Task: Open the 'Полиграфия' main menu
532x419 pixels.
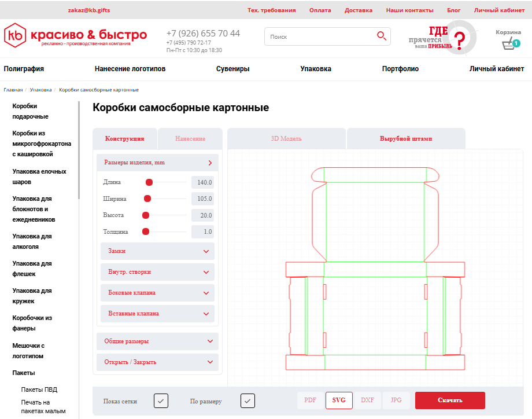Action: tap(24, 69)
